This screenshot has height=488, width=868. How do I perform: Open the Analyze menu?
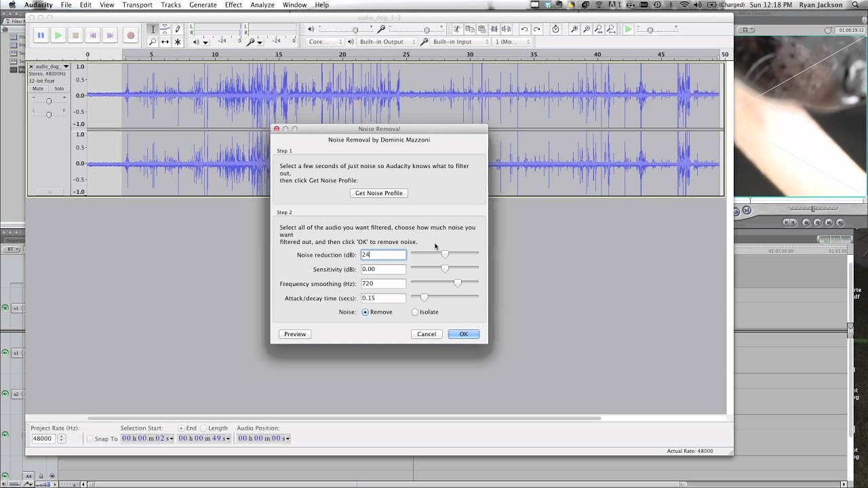pyautogui.click(x=262, y=5)
